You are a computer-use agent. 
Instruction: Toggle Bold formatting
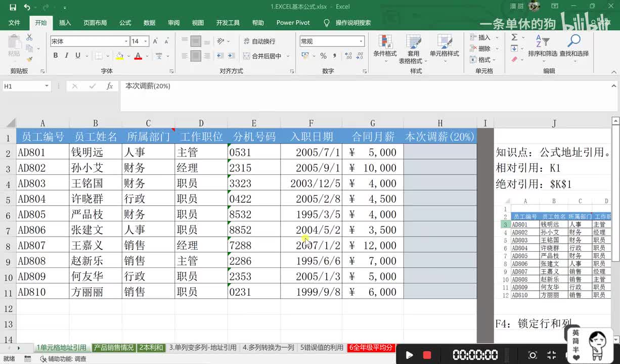point(56,56)
